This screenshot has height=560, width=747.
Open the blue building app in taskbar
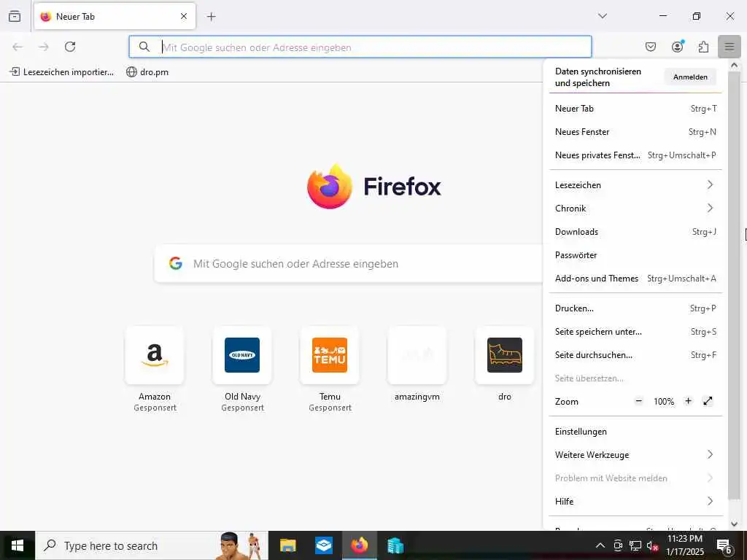click(395, 545)
